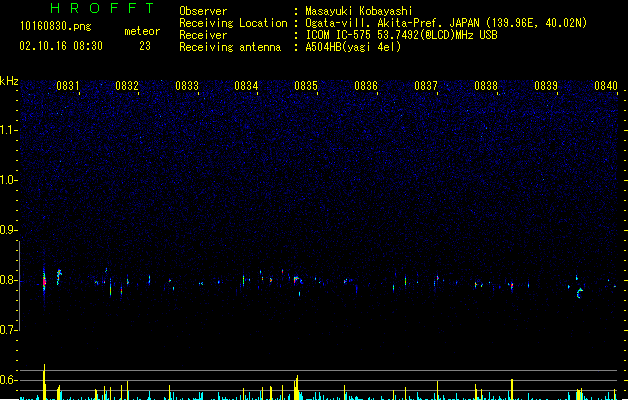The image size is (629, 400).
Task: Click the 0833 time marker
Action: [187, 86]
